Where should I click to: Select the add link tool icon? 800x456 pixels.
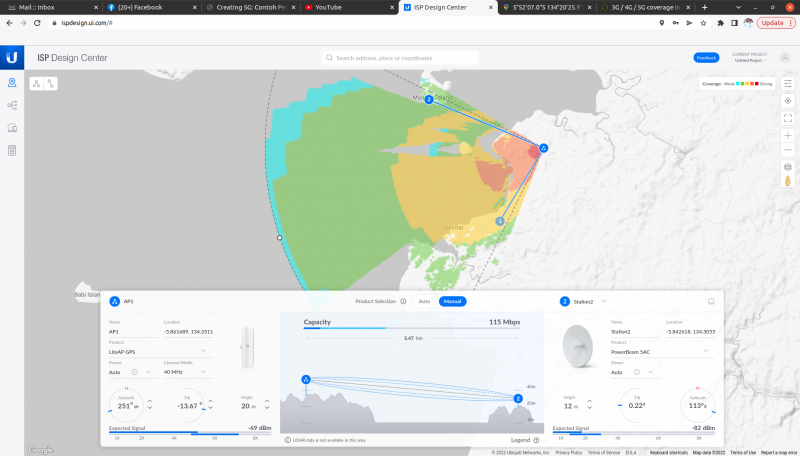tap(50, 83)
